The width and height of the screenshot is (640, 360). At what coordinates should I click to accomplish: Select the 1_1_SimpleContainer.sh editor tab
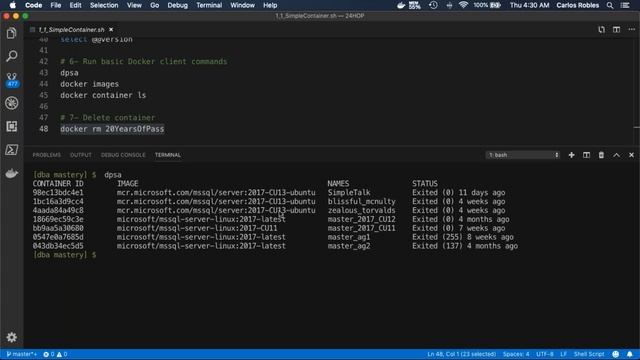point(71,29)
